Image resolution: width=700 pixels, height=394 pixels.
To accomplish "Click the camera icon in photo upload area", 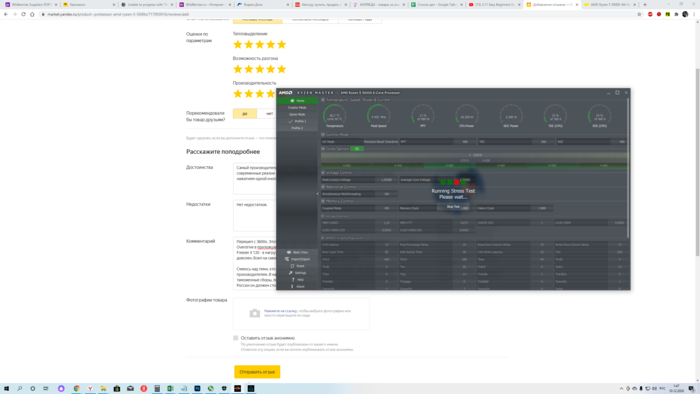I will pos(254,313).
